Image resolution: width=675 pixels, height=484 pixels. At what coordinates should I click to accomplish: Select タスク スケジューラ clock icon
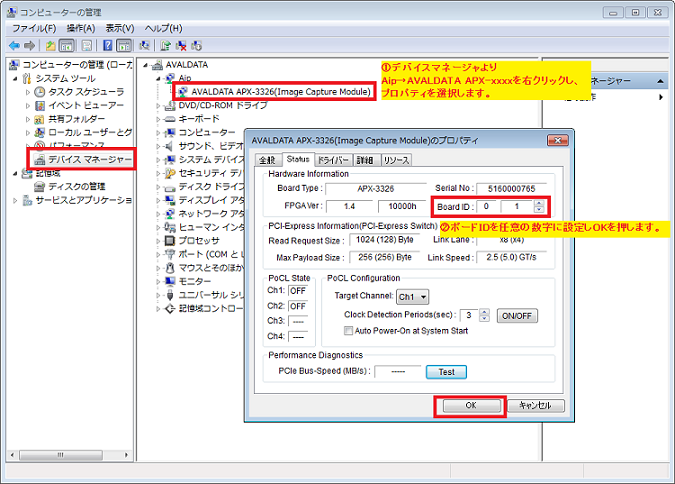click(x=40, y=92)
